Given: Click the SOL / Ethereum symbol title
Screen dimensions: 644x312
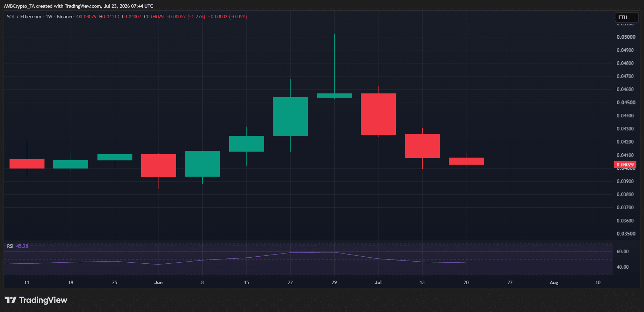Looking at the screenshot, I should (24, 17).
